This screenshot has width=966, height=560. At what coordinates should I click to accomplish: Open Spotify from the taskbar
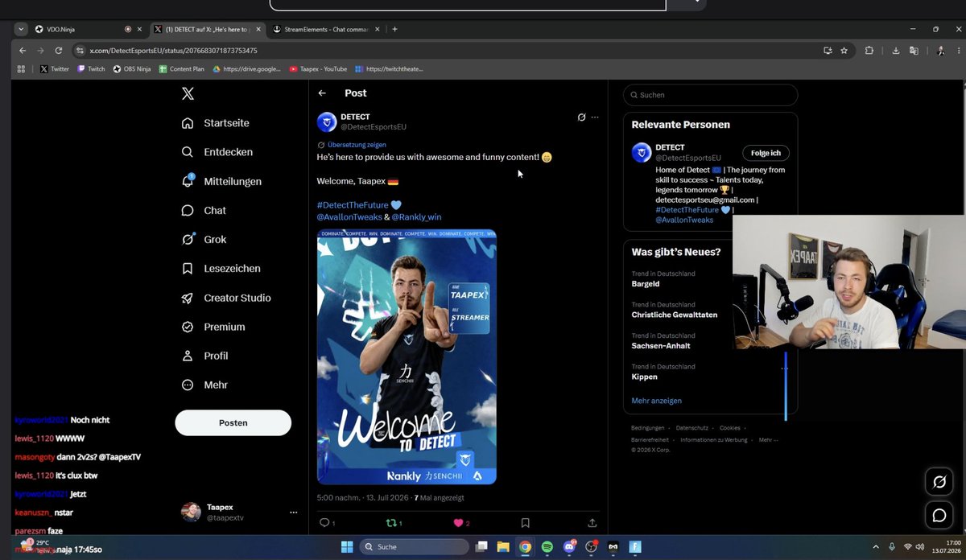[547, 547]
